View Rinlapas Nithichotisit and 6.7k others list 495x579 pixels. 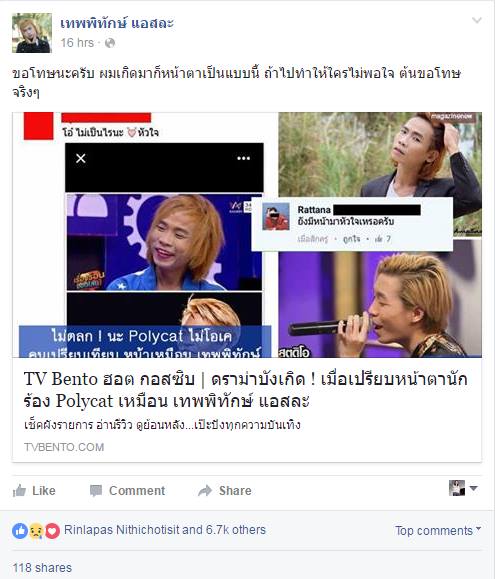coord(165,530)
